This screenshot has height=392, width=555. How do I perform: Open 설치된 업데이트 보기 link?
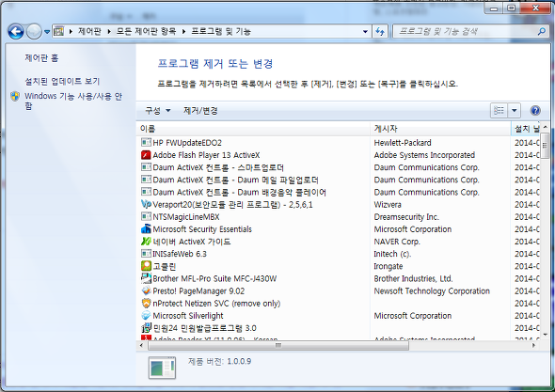coord(62,81)
